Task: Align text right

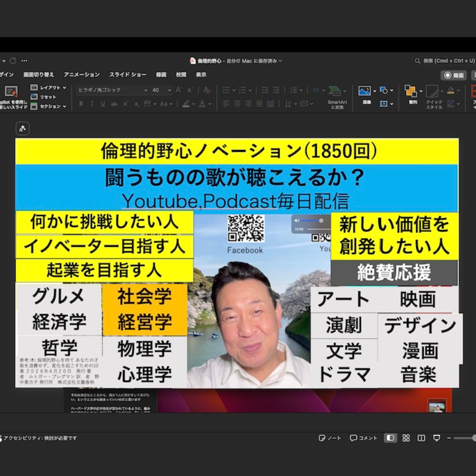Action: click(x=248, y=104)
